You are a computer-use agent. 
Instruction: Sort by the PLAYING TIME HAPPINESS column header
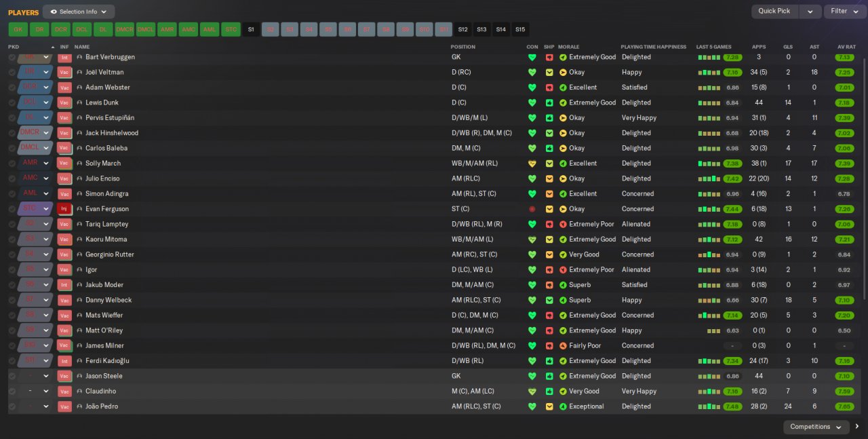[x=654, y=47]
